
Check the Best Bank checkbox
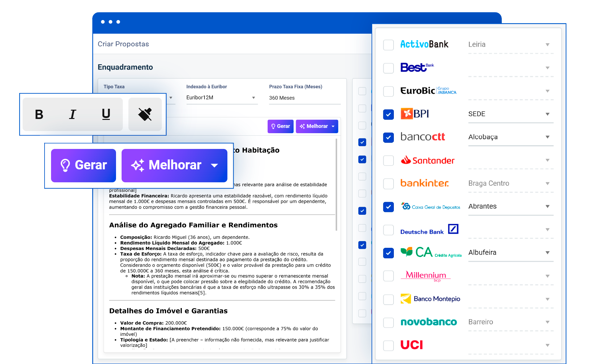pyautogui.click(x=388, y=68)
